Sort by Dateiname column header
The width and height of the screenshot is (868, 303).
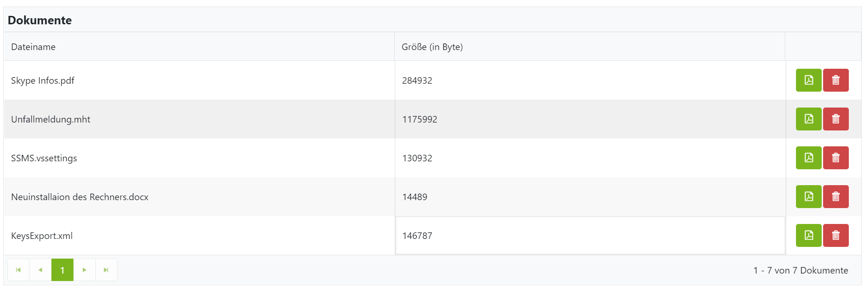33,47
